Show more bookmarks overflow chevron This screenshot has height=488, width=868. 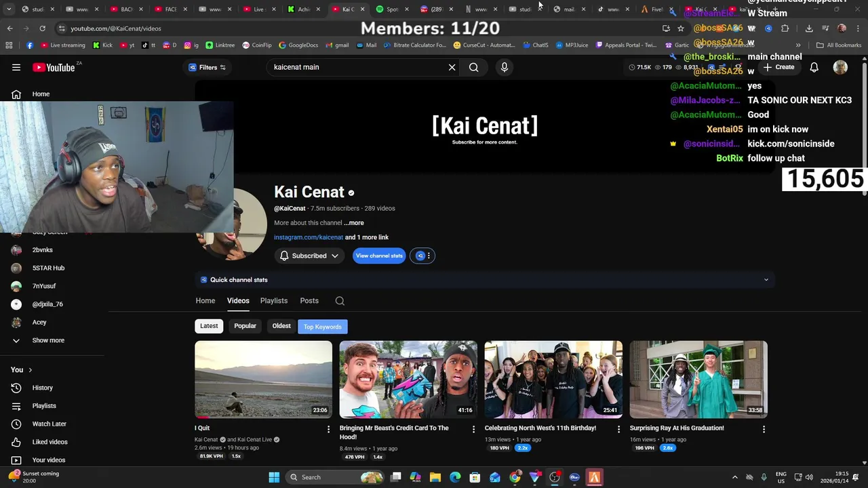(x=798, y=45)
